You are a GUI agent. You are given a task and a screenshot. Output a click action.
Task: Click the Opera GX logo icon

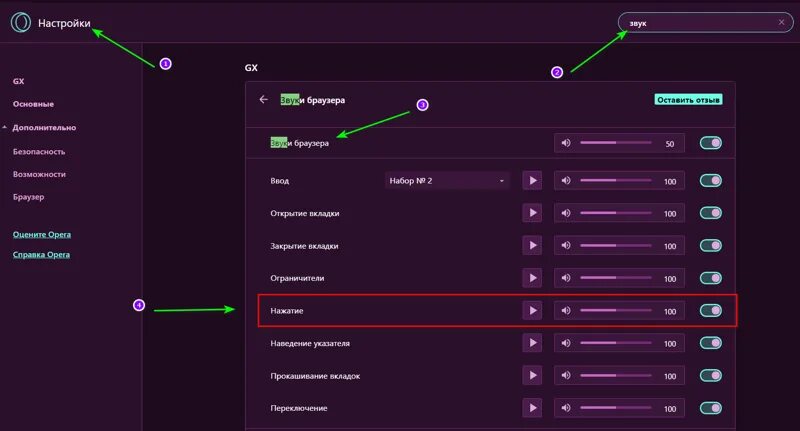tap(21, 22)
